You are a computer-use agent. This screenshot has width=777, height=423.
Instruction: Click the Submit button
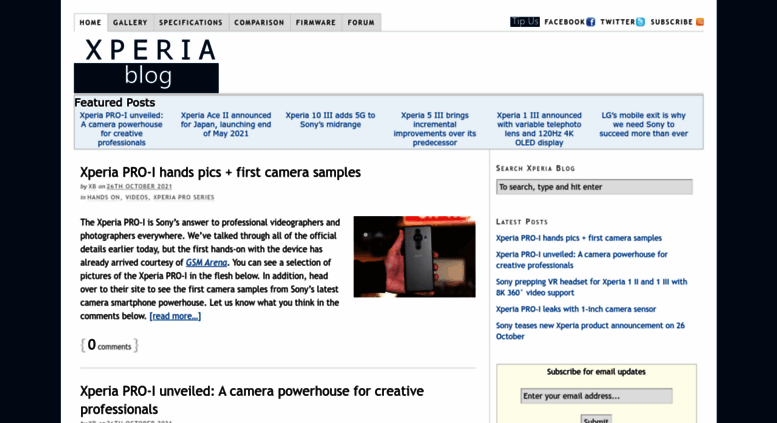[596, 419]
